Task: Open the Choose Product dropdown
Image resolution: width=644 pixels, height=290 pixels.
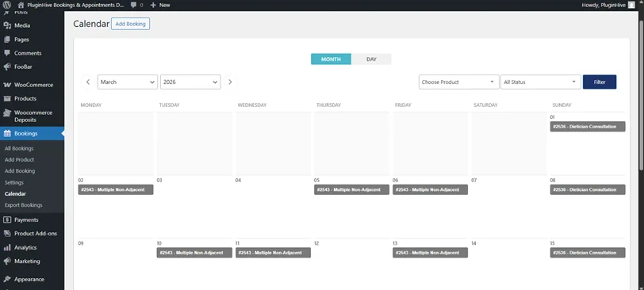Action: coord(458,82)
